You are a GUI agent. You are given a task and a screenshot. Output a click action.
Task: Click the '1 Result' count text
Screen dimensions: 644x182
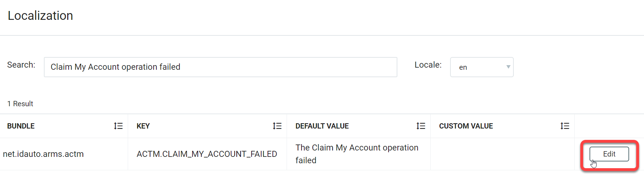[x=20, y=104]
